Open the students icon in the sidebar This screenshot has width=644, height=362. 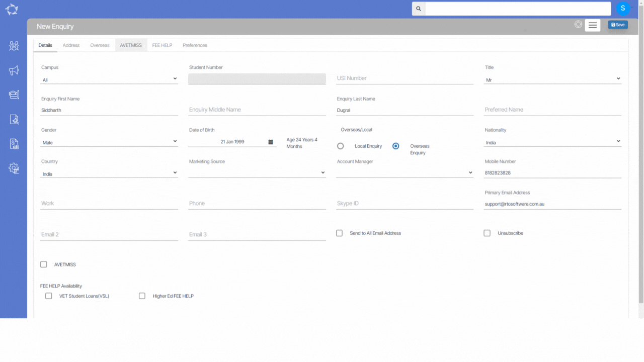14,46
